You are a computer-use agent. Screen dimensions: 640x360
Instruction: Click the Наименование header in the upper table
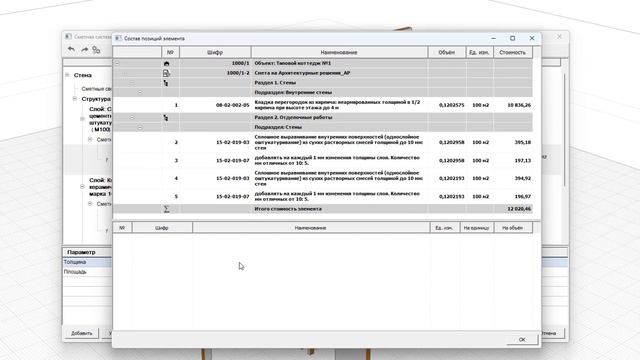point(339,52)
